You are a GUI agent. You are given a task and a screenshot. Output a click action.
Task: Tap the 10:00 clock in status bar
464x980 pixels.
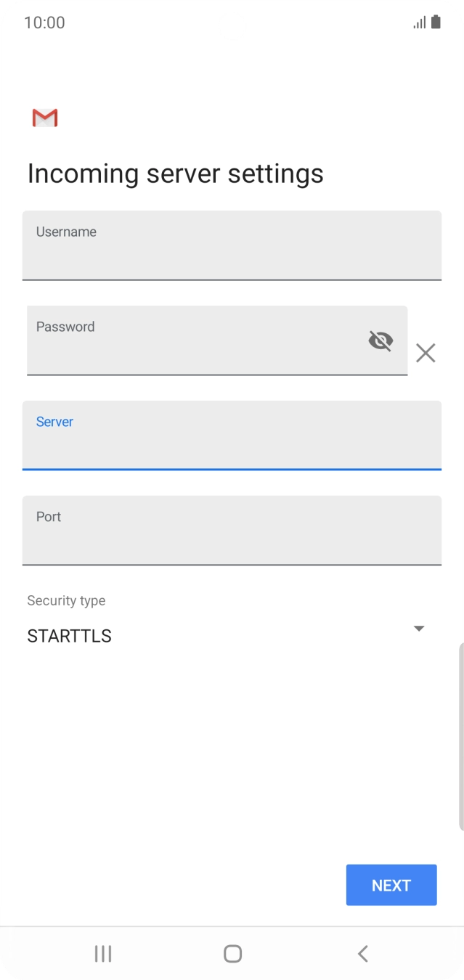tap(44, 23)
